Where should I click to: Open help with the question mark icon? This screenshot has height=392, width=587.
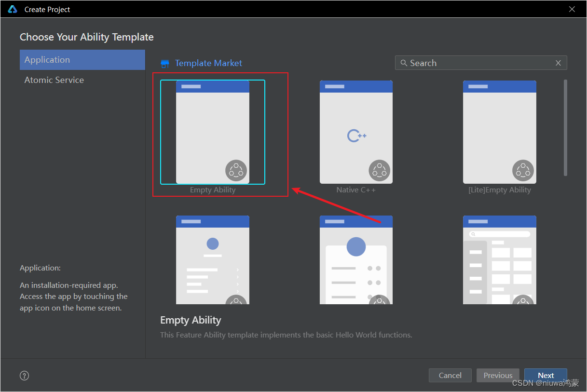25,376
